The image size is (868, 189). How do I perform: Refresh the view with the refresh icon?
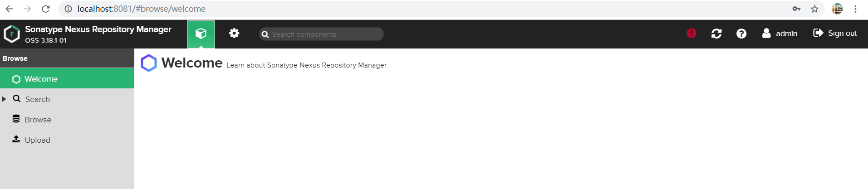[716, 34]
